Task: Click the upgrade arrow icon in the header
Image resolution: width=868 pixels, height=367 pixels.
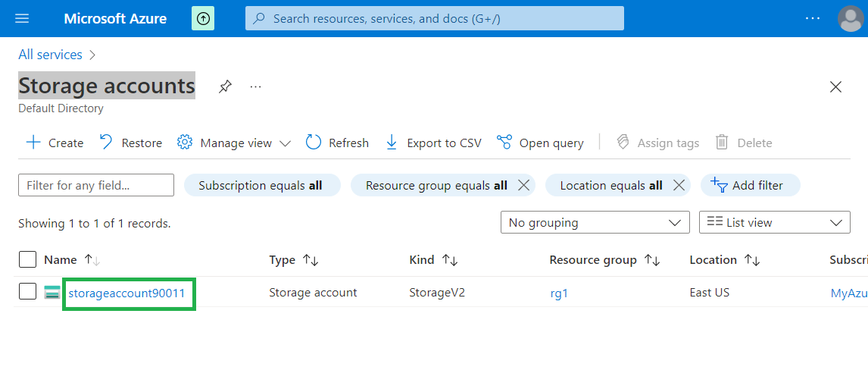Action: coord(203,18)
